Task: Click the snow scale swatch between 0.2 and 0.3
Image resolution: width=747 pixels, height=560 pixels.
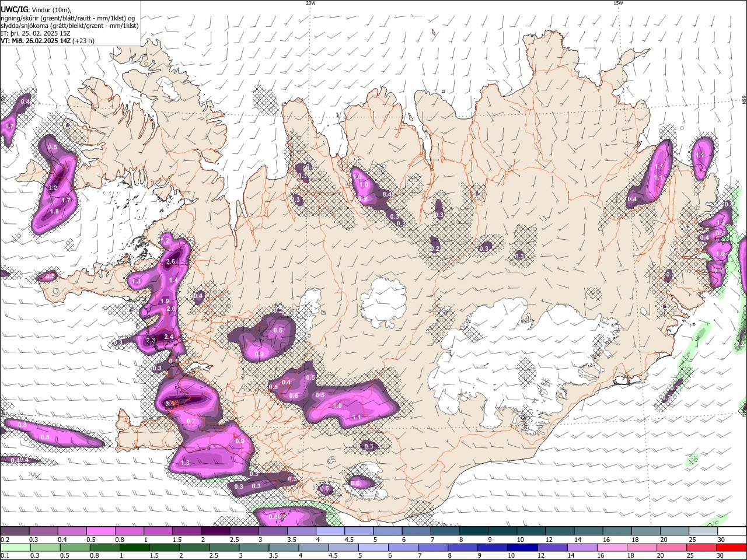Action: pyautogui.click(x=15, y=531)
